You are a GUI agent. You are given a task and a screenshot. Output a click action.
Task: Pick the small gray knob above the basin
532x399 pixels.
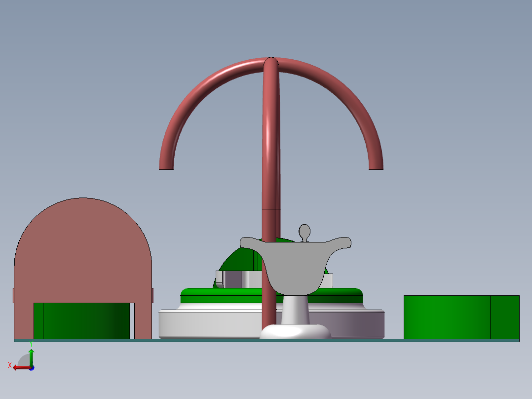pos(304,232)
